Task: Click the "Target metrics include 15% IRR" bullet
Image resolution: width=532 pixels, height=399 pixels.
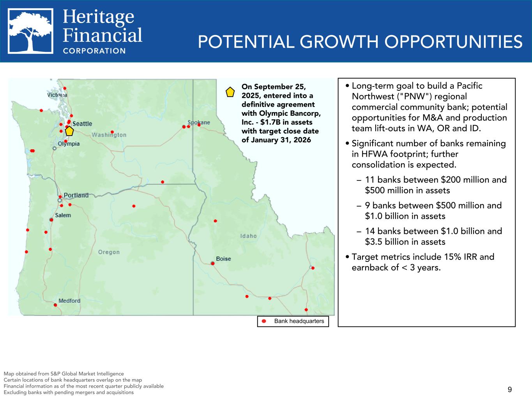Action: click(420, 262)
